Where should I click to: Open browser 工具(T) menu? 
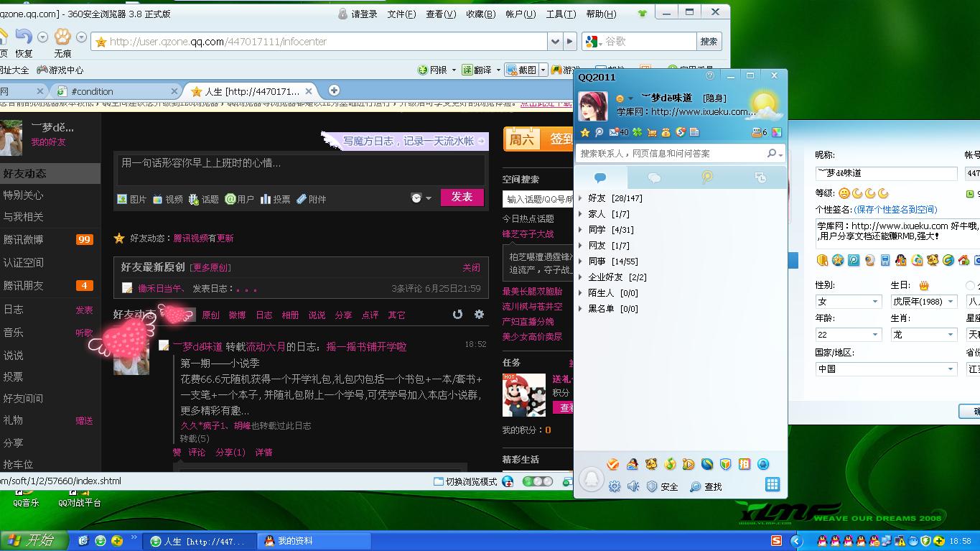(x=561, y=14)
